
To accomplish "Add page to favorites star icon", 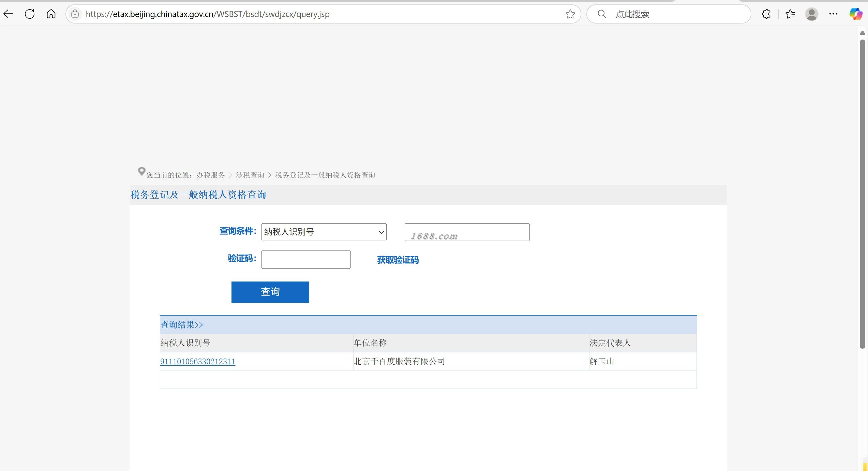I will [x=570, y=14].
